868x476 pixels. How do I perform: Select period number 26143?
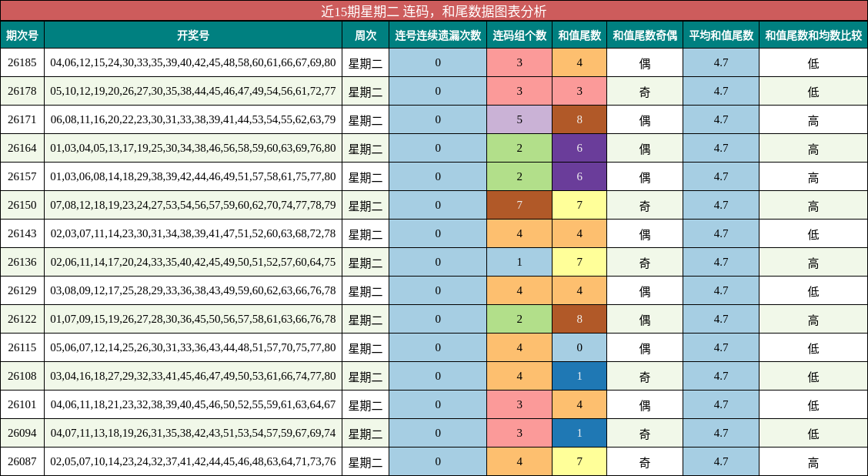pos(22,234)
